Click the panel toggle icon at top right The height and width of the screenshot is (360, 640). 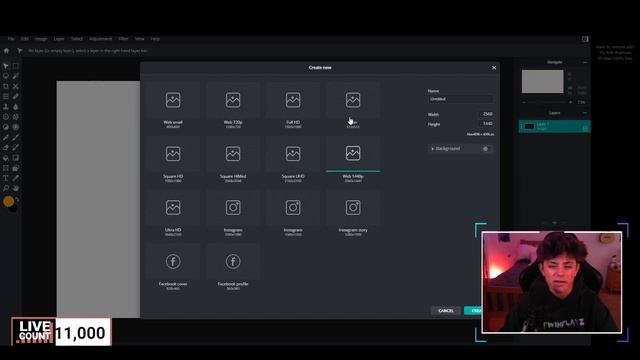pyautogui.click(x=585, y=39)
